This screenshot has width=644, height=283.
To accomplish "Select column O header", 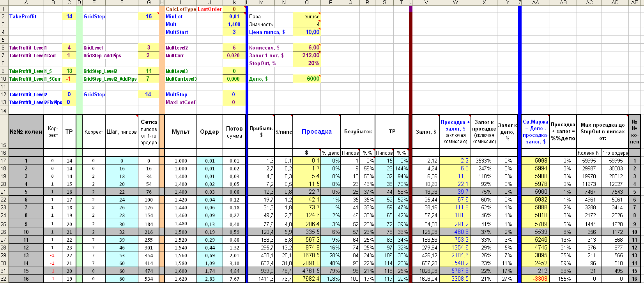I will (x=307, y=3).
